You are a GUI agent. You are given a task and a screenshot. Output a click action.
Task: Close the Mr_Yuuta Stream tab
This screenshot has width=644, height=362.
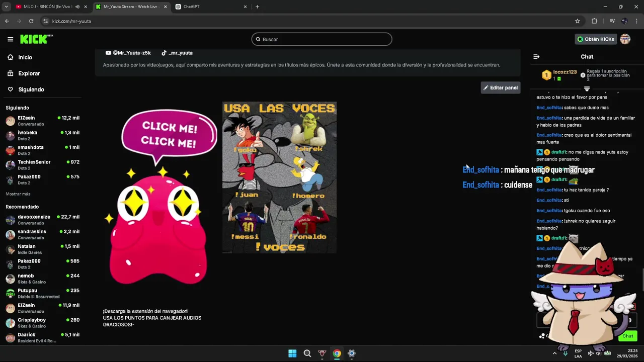(165, 7)
